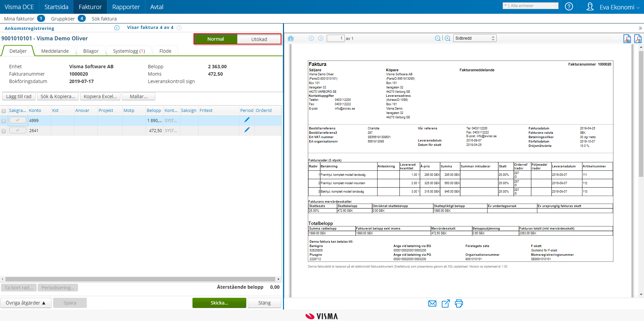
Task: Toggle the select-all checkbox in the grid header
Action: tap(3, 111)
